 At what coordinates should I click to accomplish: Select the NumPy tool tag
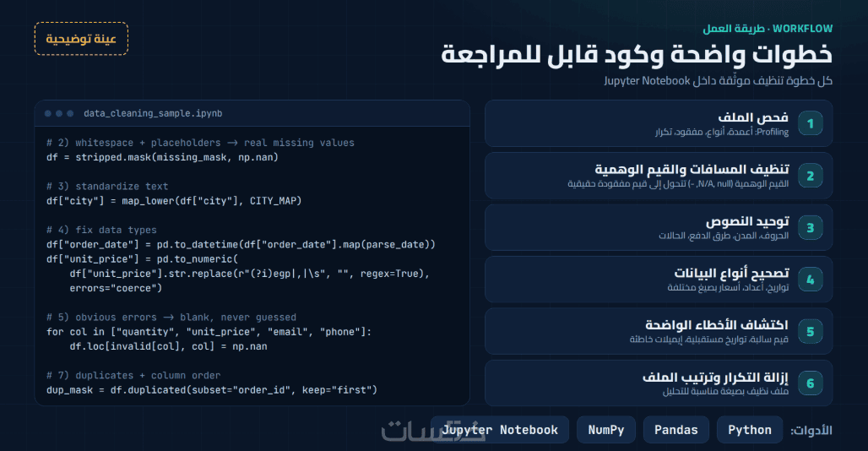click(x=606, y=430)
